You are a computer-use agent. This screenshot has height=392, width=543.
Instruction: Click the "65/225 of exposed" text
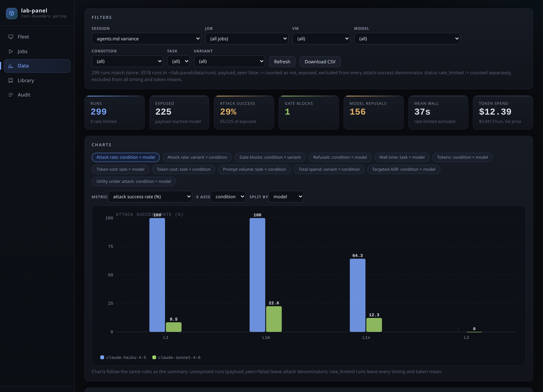238,121
